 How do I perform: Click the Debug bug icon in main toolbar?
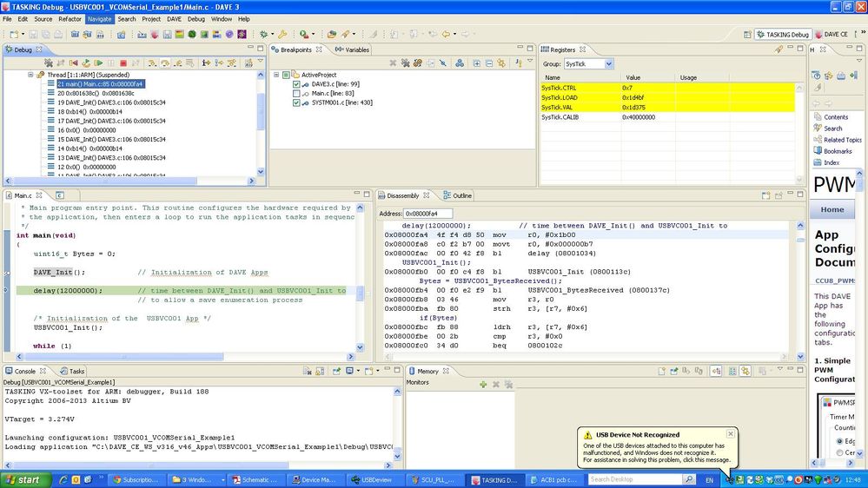(264, 35)
